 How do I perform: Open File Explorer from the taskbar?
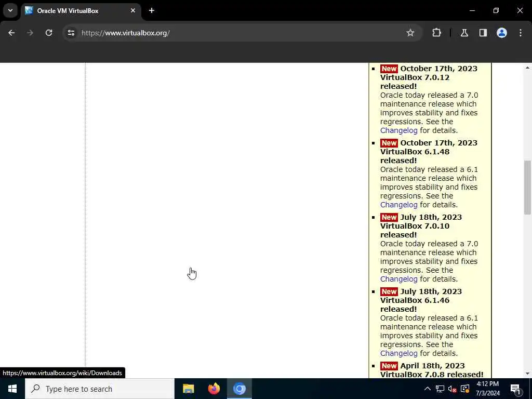click(x=188, y=389)
